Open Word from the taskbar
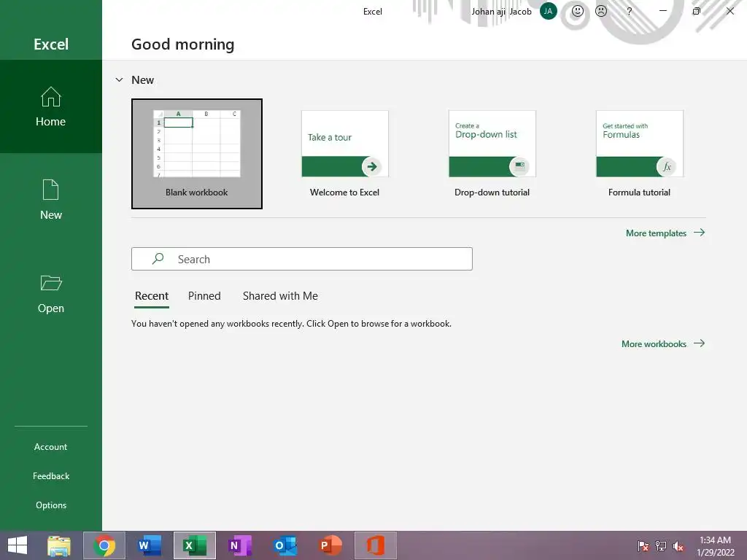The height and width of the screenshot is (560, 747). coord(149,545)
